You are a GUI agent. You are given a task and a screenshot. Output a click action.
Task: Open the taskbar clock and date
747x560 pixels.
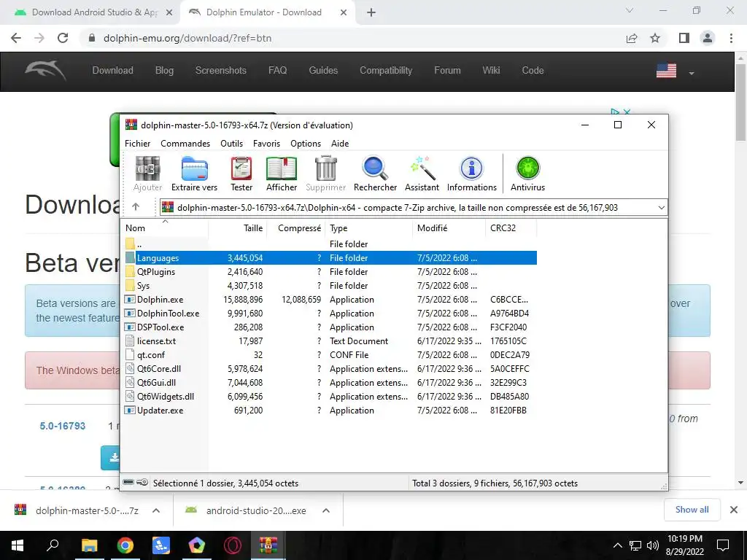(x=685, y=545)
